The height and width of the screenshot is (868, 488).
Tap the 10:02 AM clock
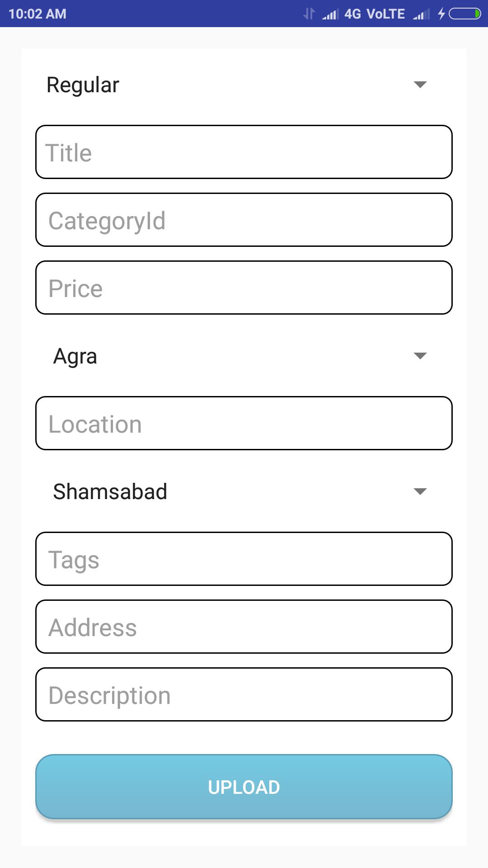coord(38,14)
